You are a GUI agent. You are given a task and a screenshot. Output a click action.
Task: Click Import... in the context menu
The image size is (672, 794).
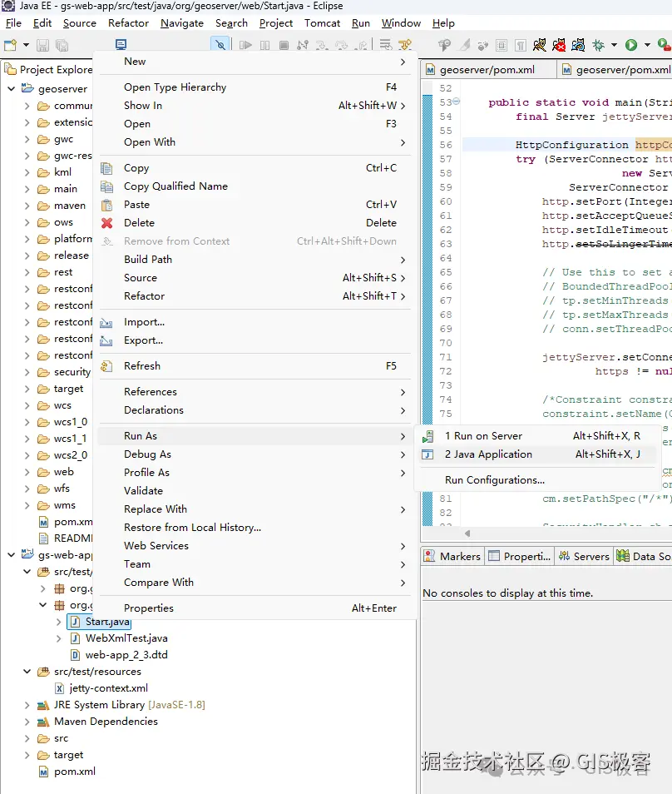pyautogui.click(x=255, y=322)
